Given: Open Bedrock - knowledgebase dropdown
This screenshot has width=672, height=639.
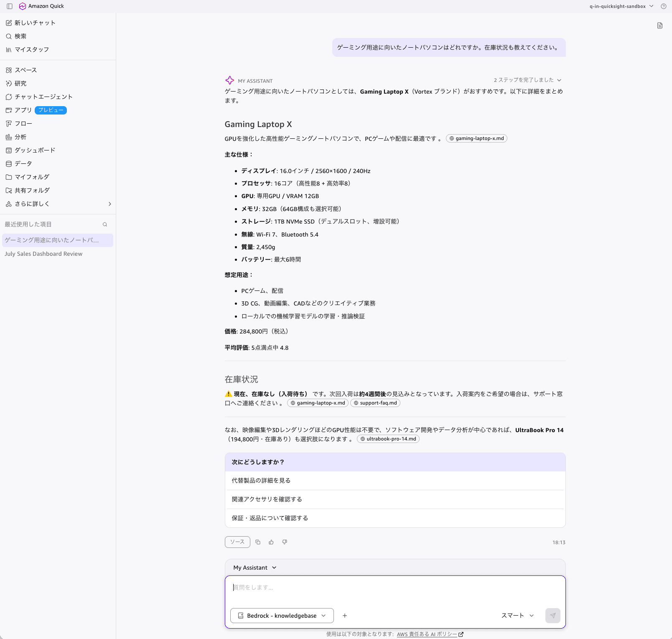Looking at the screenshot, I should coord(282,616).
